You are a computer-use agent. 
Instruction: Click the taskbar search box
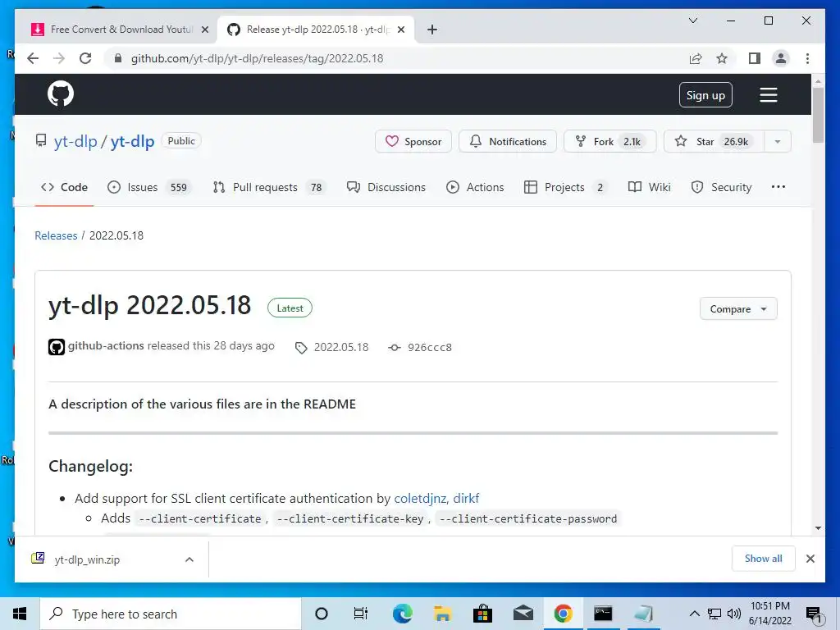coord(171,614)
